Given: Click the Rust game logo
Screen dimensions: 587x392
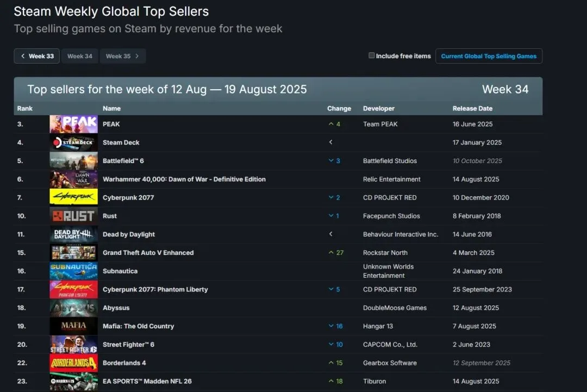Looking at the screenshot, I should 73,216.
